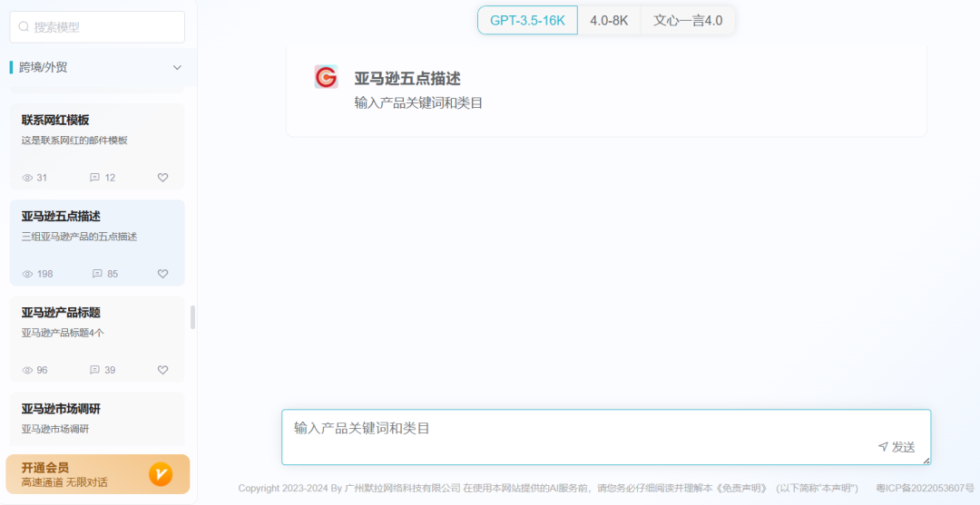Click the orange V membership icon
The image size is (980, 505).
[x=161, y=474]
